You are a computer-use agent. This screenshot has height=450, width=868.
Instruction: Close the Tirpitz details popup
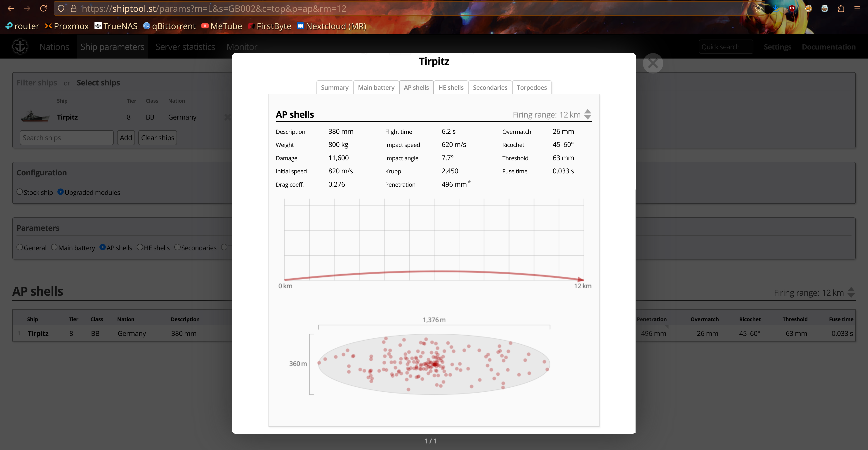coord(653,63)
